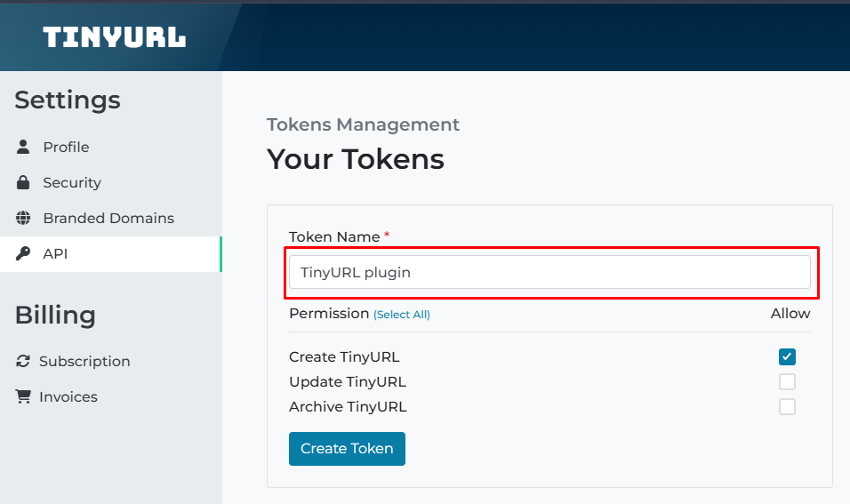Open the Subscription billing page
850x504 pixels.
tap(84, 361)
